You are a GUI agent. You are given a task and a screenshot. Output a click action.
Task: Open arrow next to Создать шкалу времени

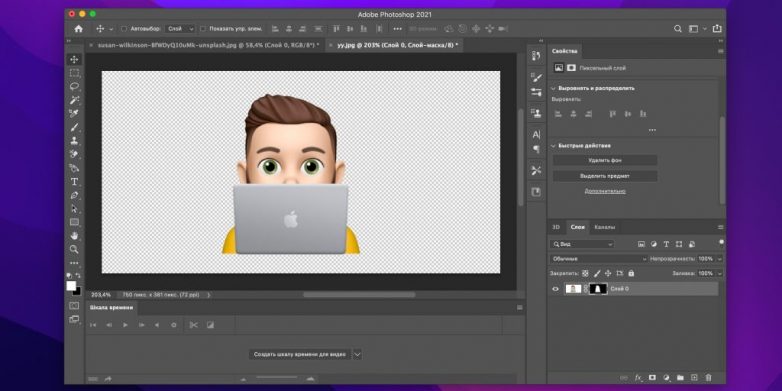pos(357,355)
